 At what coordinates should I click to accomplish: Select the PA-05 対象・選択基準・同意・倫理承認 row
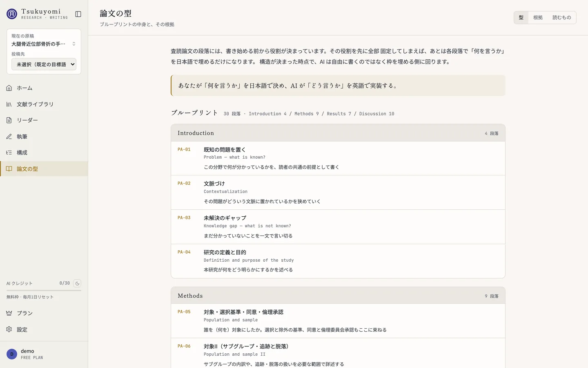338,321
